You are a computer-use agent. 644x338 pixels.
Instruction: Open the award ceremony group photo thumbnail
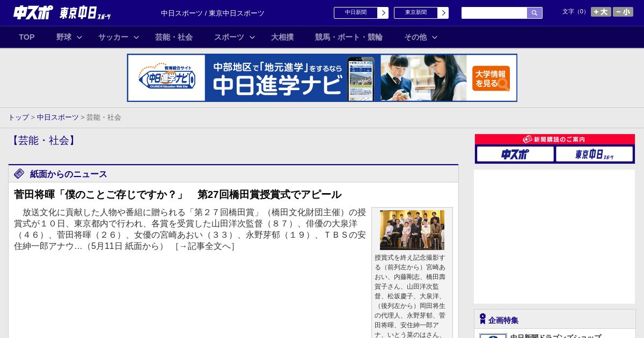click(x=412, y=230)
